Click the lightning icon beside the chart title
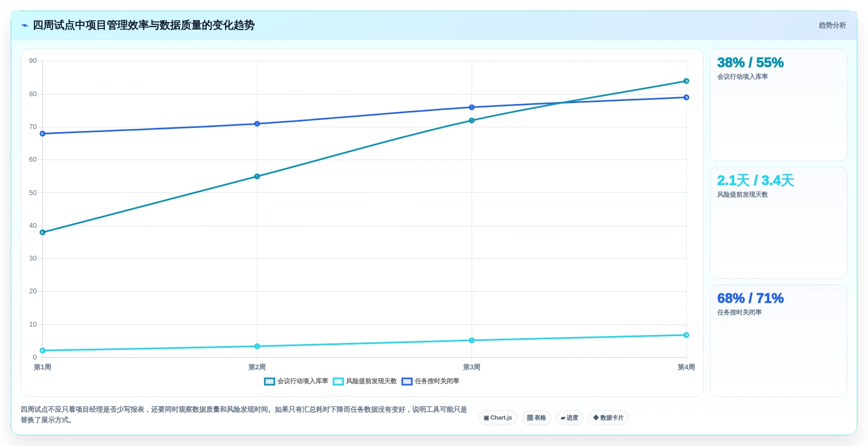The height and width of the screenshot is (446, 868). [x=24, y=25]
